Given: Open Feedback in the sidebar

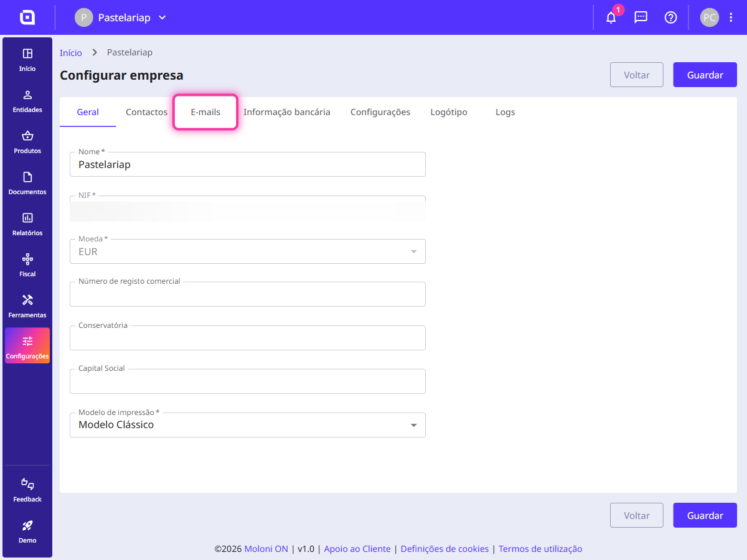Looking at the screenshot, I should tap(27, 490).
